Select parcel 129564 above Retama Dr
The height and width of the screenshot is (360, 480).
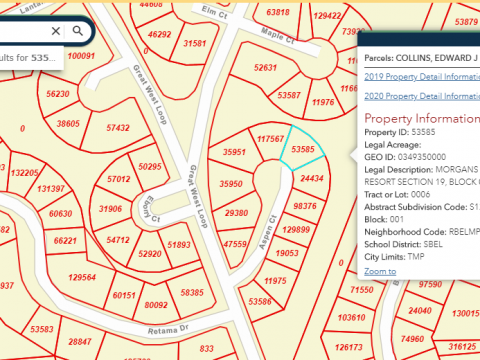pos(82,277)
